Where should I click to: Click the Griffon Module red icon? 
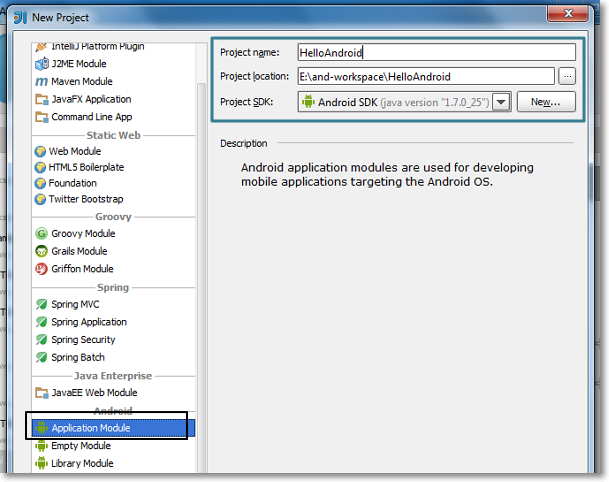[x=41, y=269]
